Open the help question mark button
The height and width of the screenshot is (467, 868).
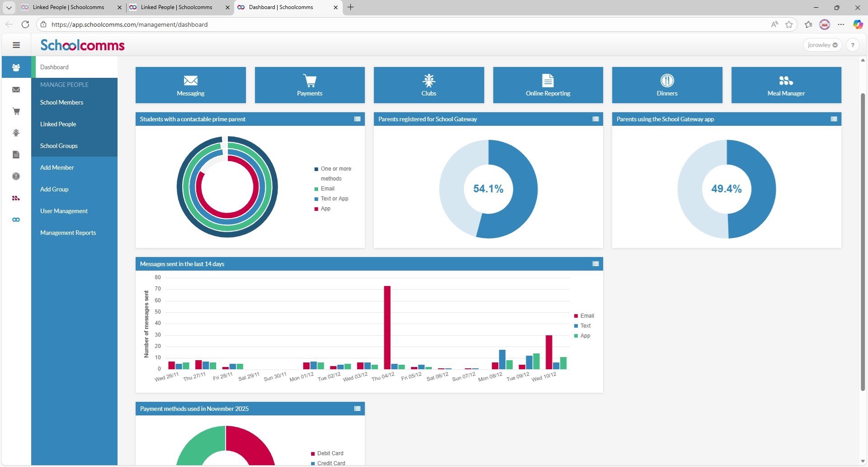point(852,45)
